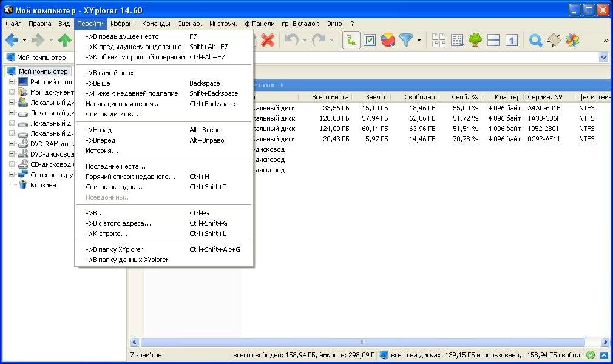This screenshot has height=364, width=613.
Task: Click the Redo arrow icon in toolbar
Action: click(319, 40)
